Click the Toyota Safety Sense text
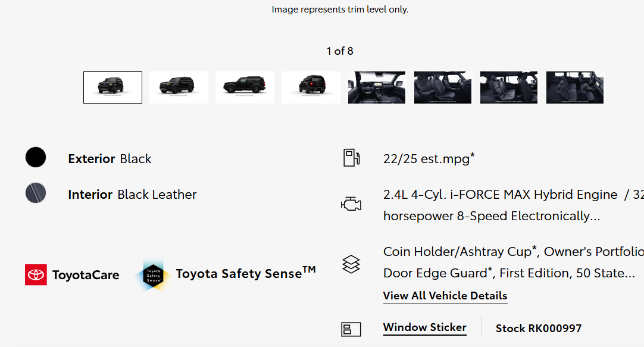644x347 pixels. point(246,273)
